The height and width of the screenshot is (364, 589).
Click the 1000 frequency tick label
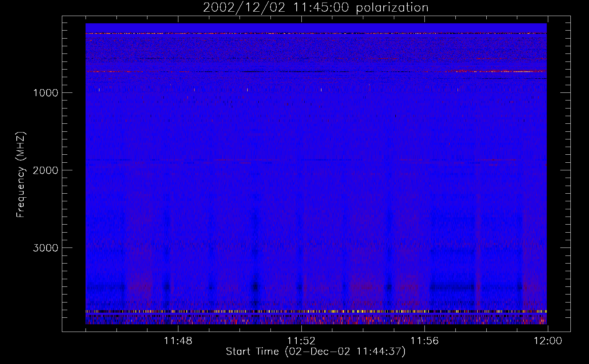46,93
